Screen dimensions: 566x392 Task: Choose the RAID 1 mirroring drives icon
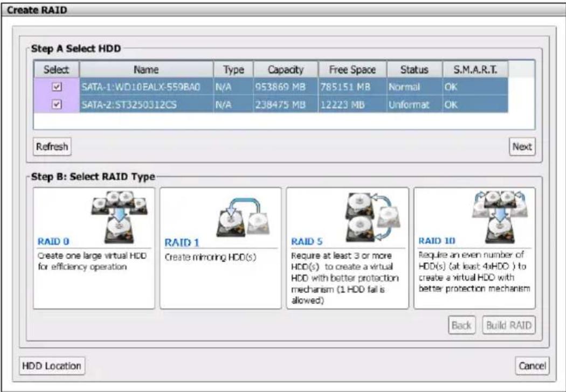coord(243,217)
